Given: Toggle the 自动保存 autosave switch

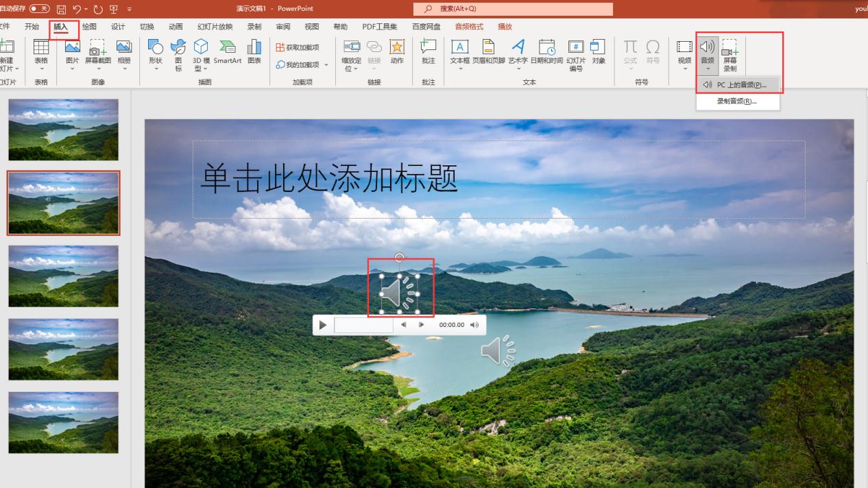Looking at the screenshot, I should 39,8.
